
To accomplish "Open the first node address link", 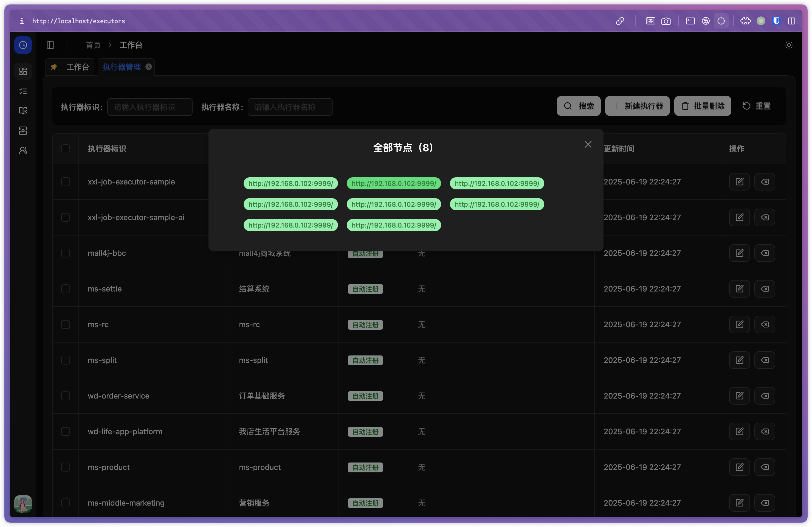I will [290, 183].
